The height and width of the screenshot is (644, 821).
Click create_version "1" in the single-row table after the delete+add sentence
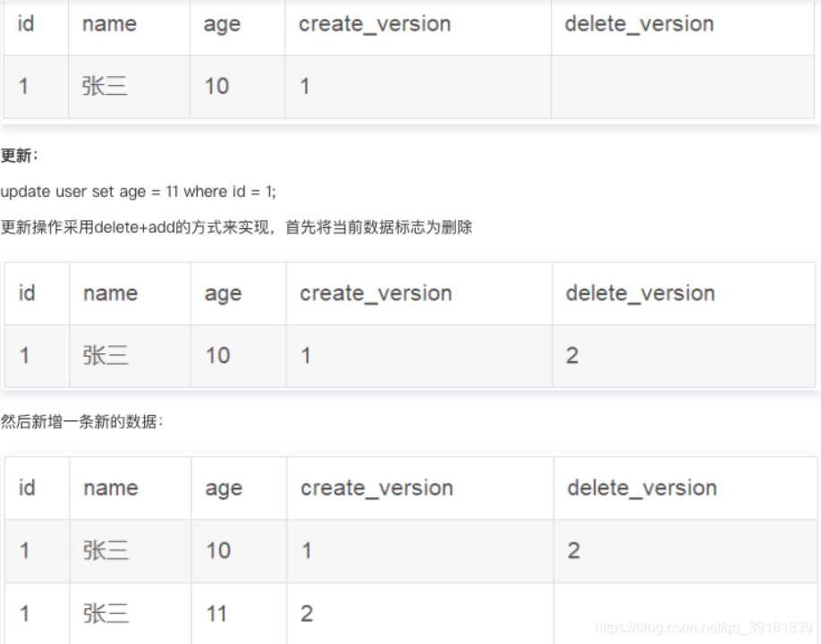click(x=306, y=356)
